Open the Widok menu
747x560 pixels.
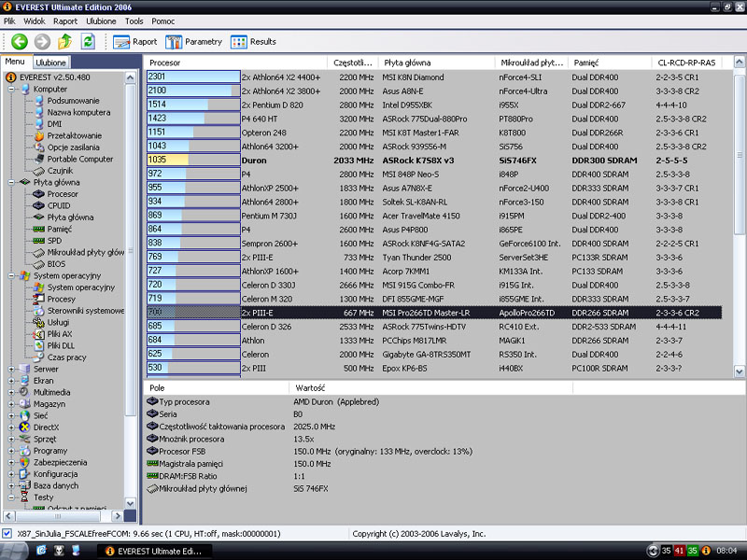pos(35,21)
